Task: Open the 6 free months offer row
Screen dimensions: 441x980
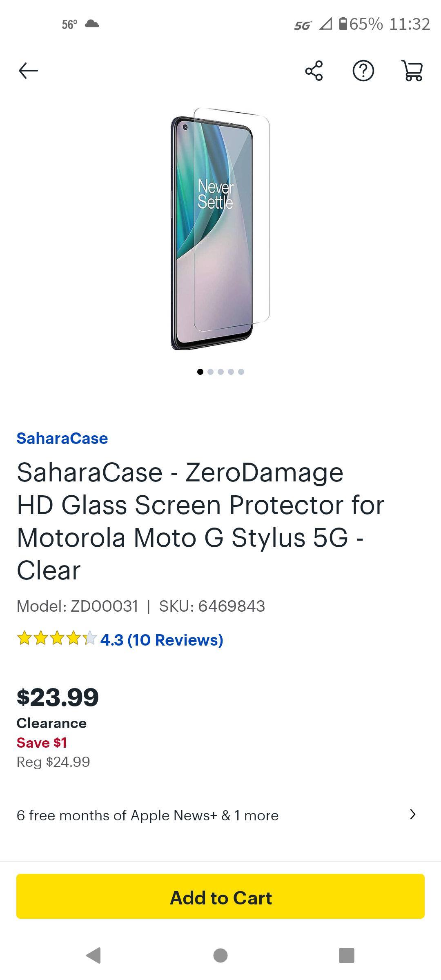Action: (x=147, y=815)
